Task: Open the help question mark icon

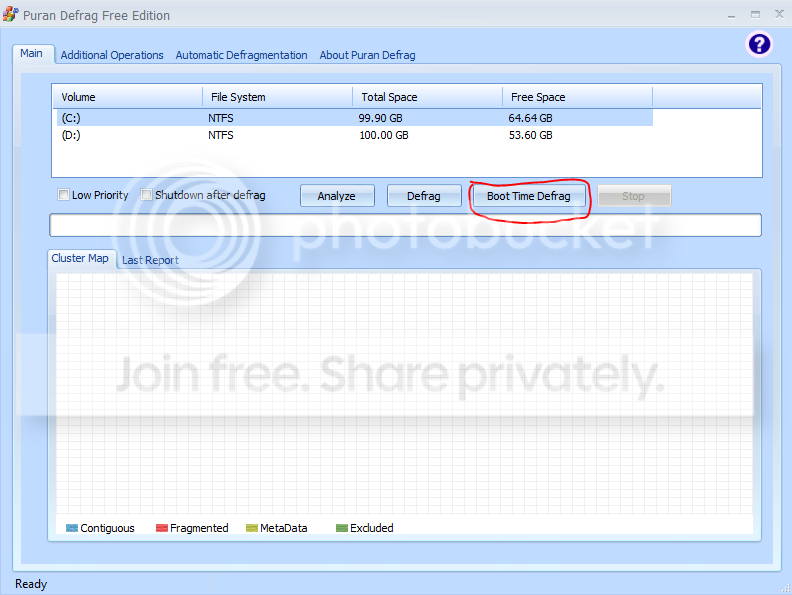Action: click(x=759, y=44)
